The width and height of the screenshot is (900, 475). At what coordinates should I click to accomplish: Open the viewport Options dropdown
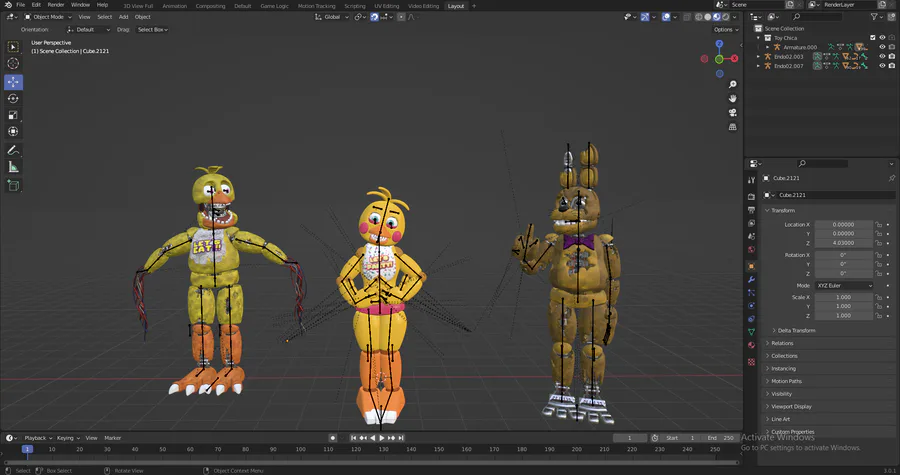(x=726, y=29)
